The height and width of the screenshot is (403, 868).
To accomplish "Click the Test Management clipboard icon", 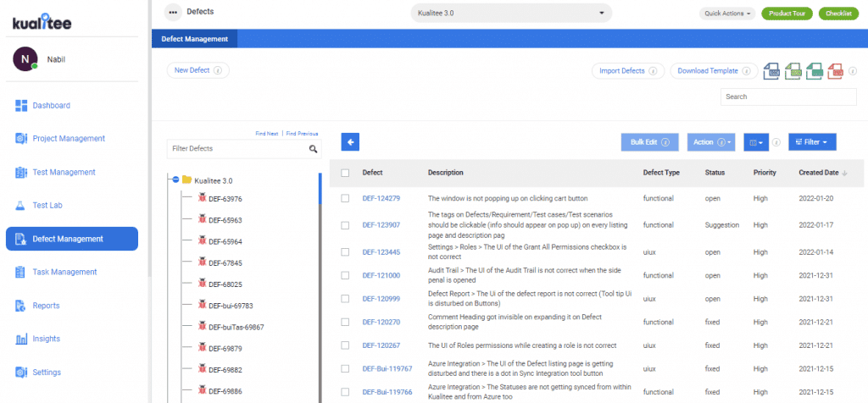I will tap(21, 173).
